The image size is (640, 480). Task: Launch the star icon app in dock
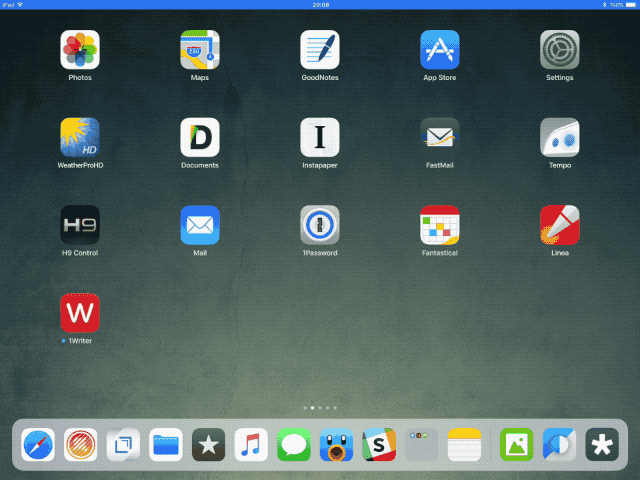click(209, 444)
